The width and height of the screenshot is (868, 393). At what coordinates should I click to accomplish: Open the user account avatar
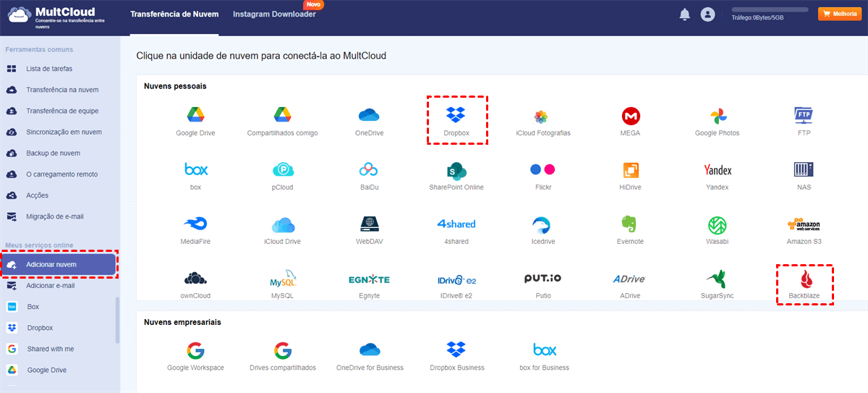coord(707,14)
